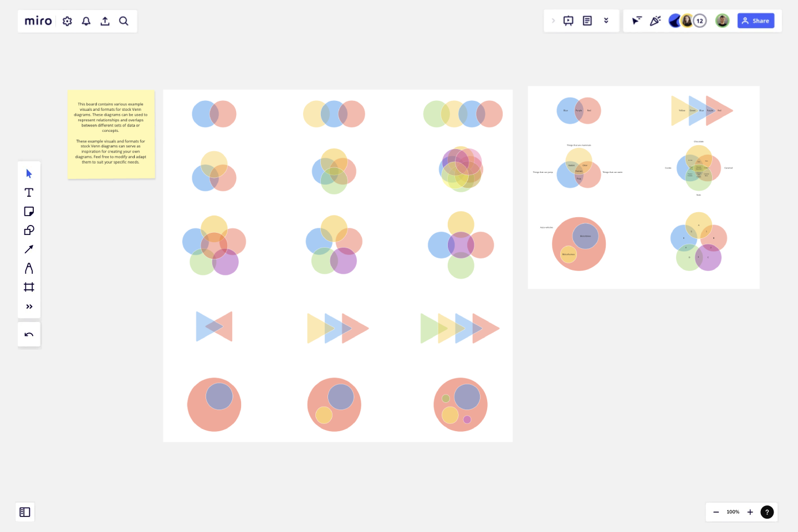Select the Text tool

point(29,192)
